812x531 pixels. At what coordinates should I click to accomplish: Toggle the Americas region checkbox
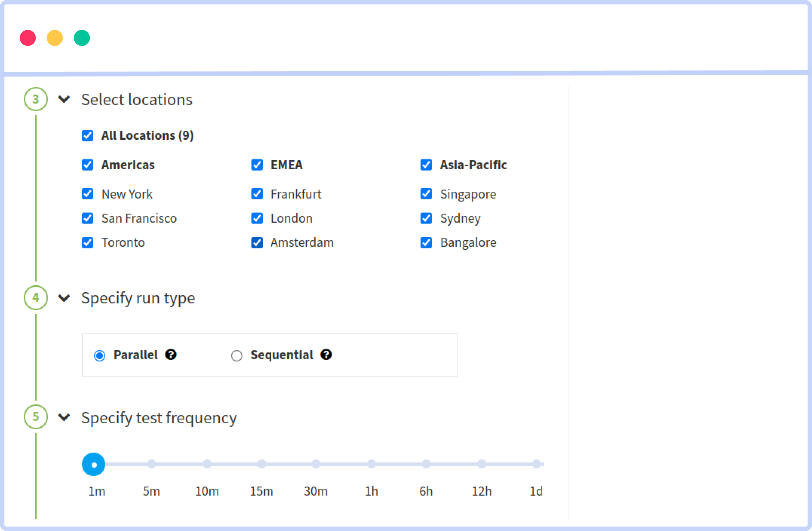point(88,165)
